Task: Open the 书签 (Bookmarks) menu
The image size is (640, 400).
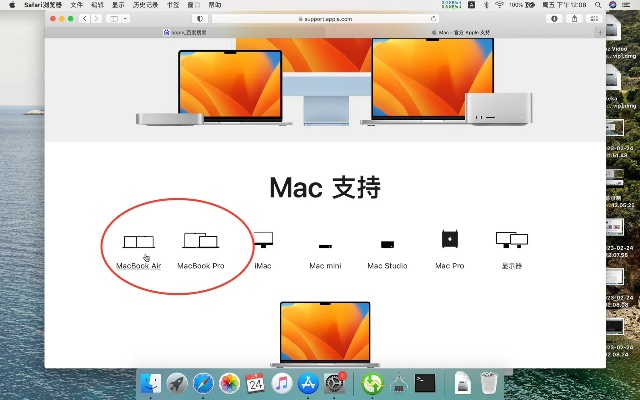Action: tap(173, 5)
